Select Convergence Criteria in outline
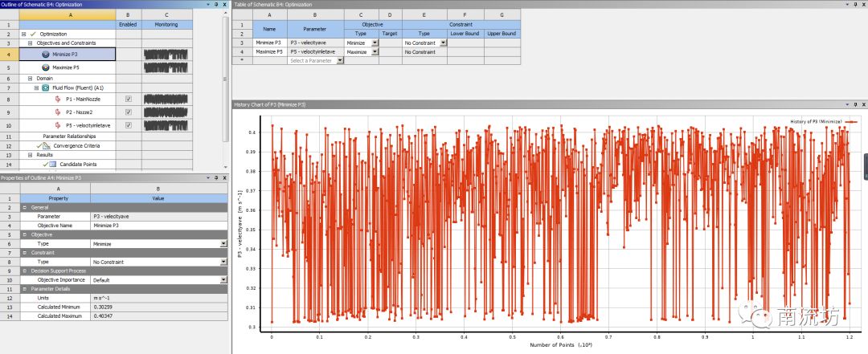Viewport: 868px width, 354px height. pyautogui.click(x=76, y=146)
